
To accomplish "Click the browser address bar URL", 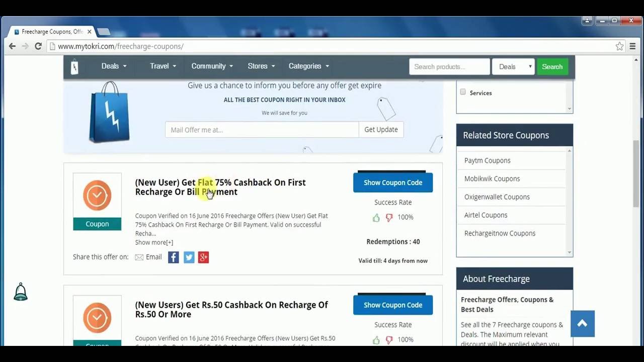I will tap(121, 46).
